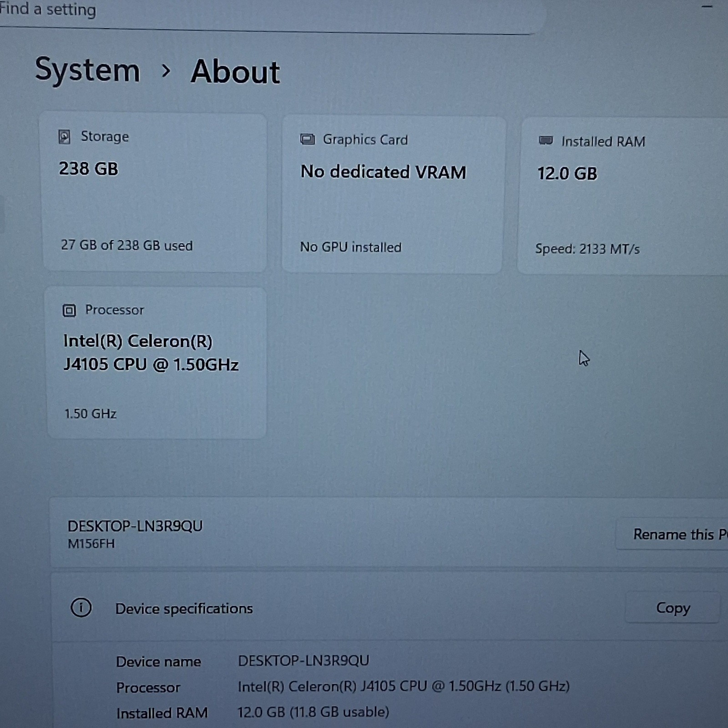Open the Storage 238 GB card
728x728 pixels.
click(x=155, y=192)
